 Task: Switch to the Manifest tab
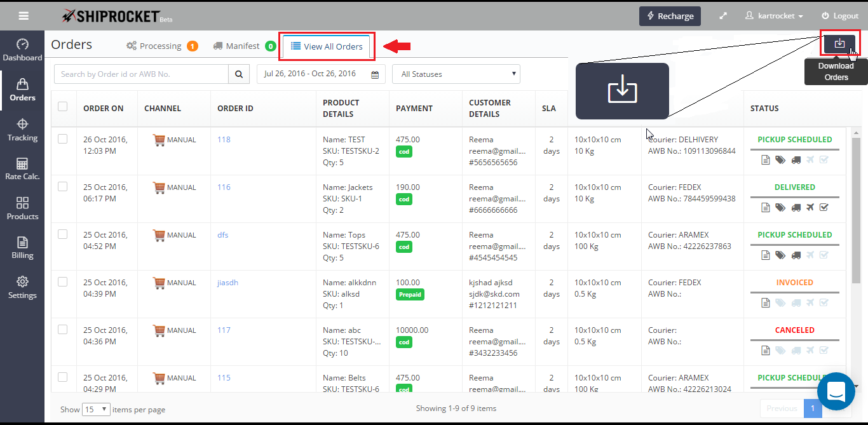[x=243, y=46]
